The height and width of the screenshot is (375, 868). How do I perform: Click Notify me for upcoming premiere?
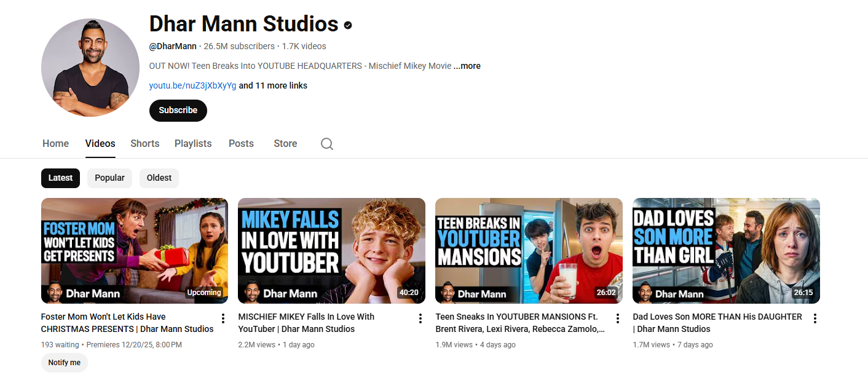[x=65, y=363]
